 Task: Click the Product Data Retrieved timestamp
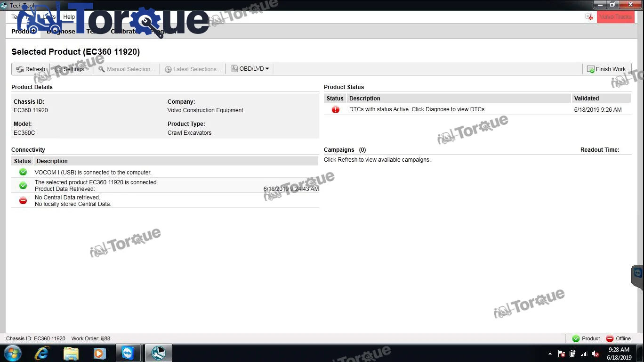coord(291,189)
